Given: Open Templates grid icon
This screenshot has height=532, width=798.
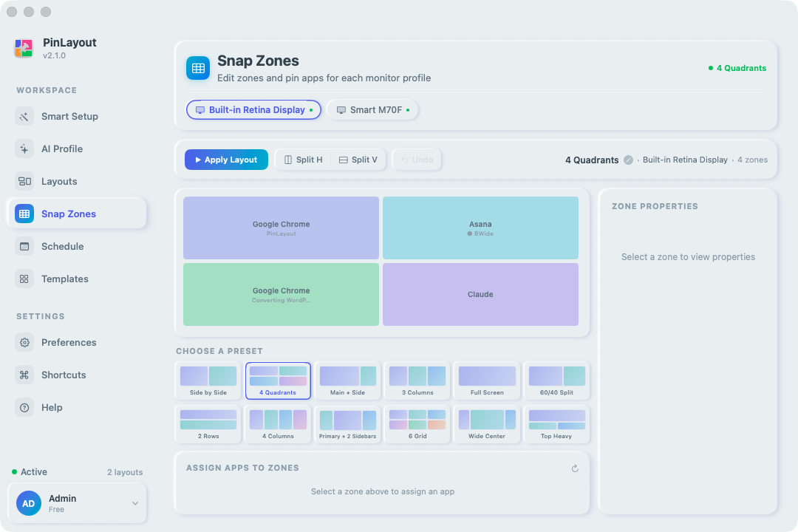Looking at the screenshot, I should 24,279.
